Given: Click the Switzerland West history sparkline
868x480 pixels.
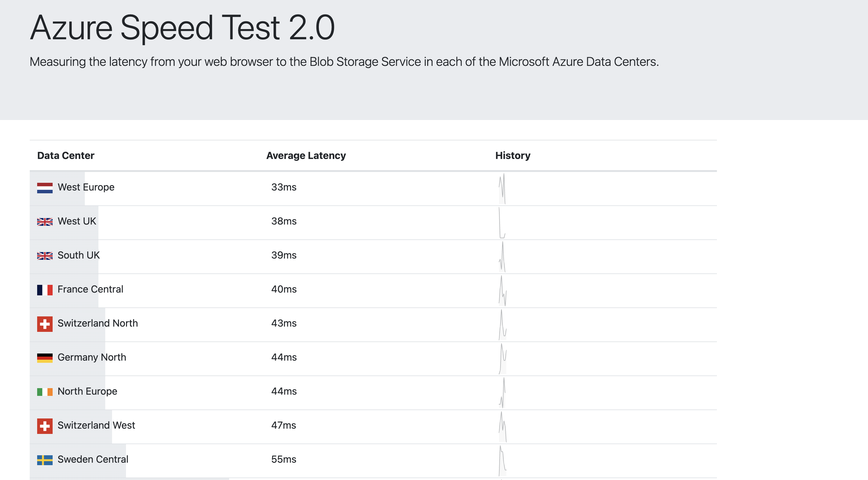Looking at the screenshot, I should point(502,426).
